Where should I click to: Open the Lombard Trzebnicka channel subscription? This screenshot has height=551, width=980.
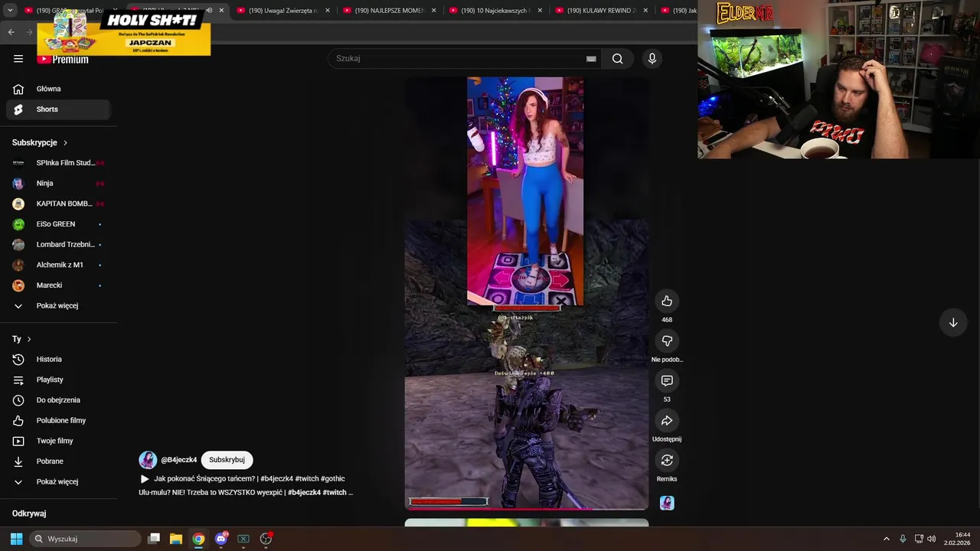coord(58,245)
